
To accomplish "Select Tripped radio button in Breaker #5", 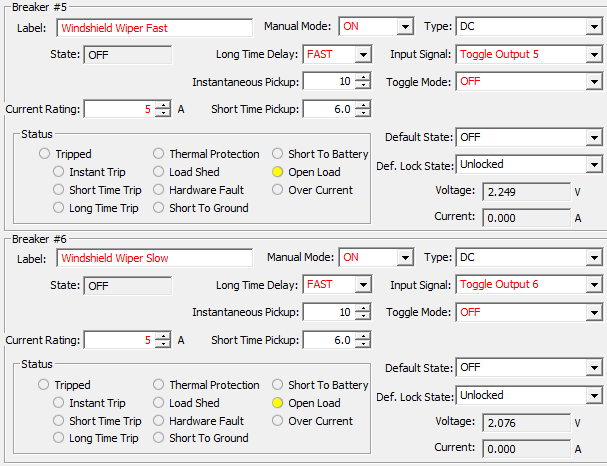I will (44, 154).
